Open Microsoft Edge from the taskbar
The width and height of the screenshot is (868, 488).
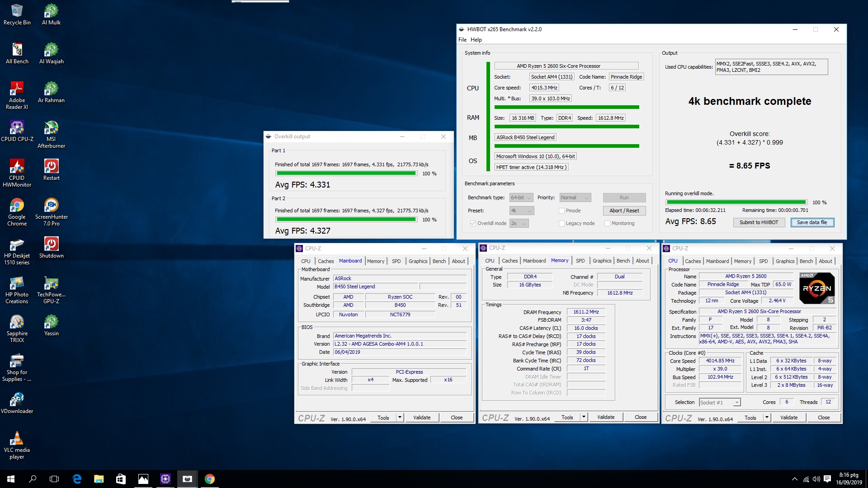pyautogui.click(x=77, y=479)
